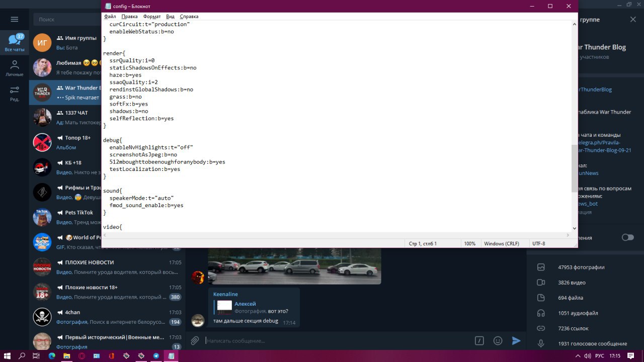Click the line screenshotAsJpeg:b=no in Notepad
Image resolution: width=644 pixels, height=362 pixels.
point(143,154)
